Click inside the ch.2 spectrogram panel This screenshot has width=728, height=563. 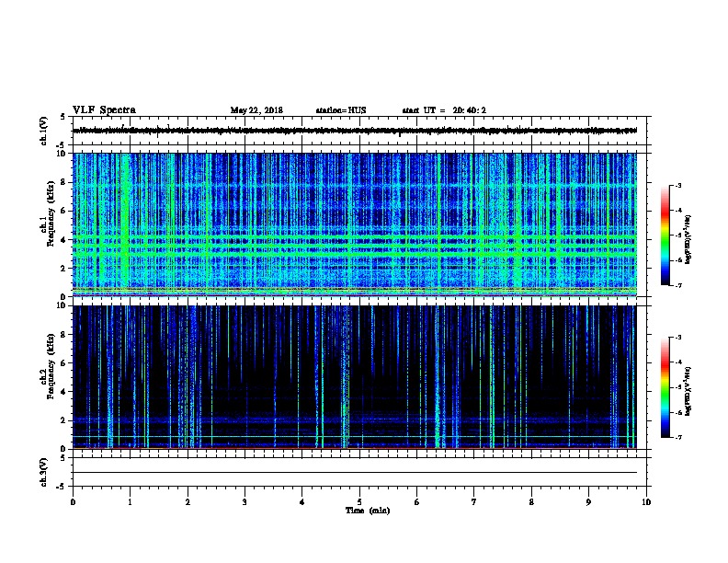click(x=355, y=377)
